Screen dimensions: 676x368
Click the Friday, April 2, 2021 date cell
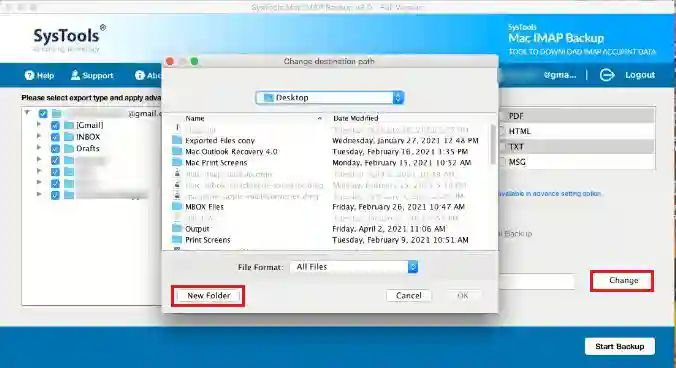389,229
